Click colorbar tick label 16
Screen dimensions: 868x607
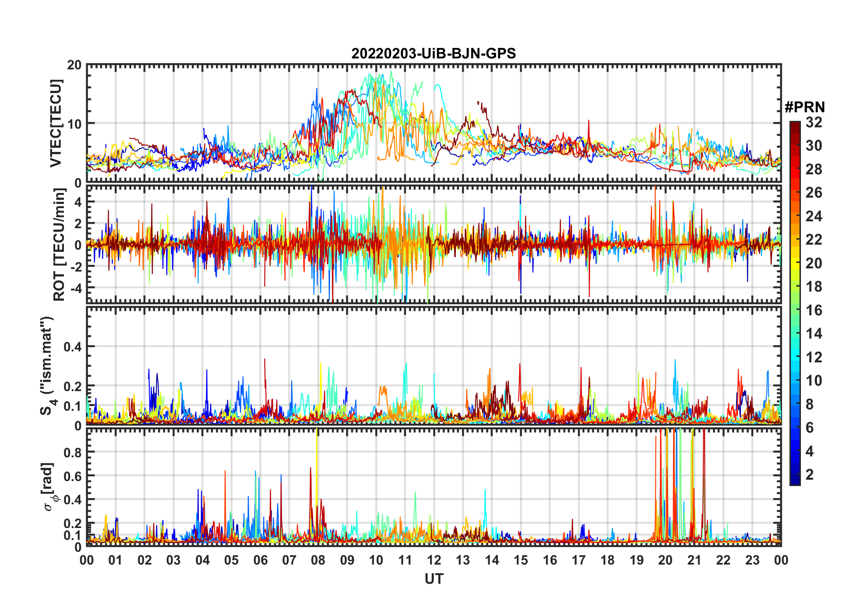click(x=814, y=310)
